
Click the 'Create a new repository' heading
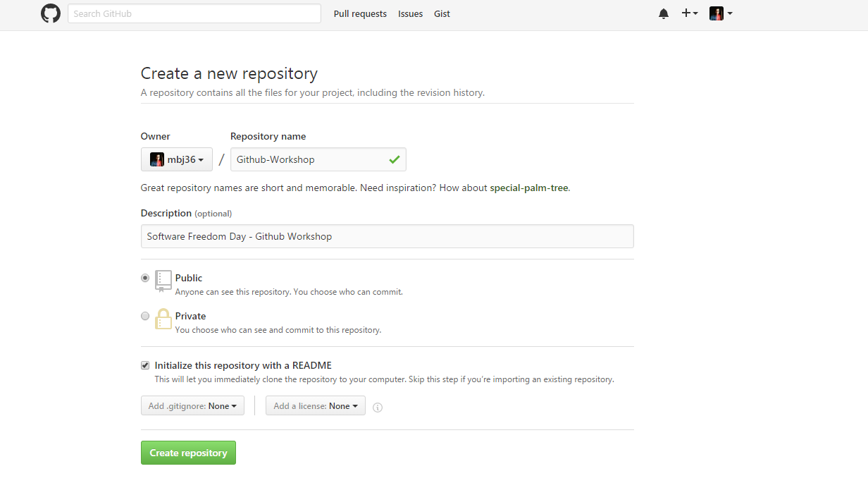click(229, 73)
